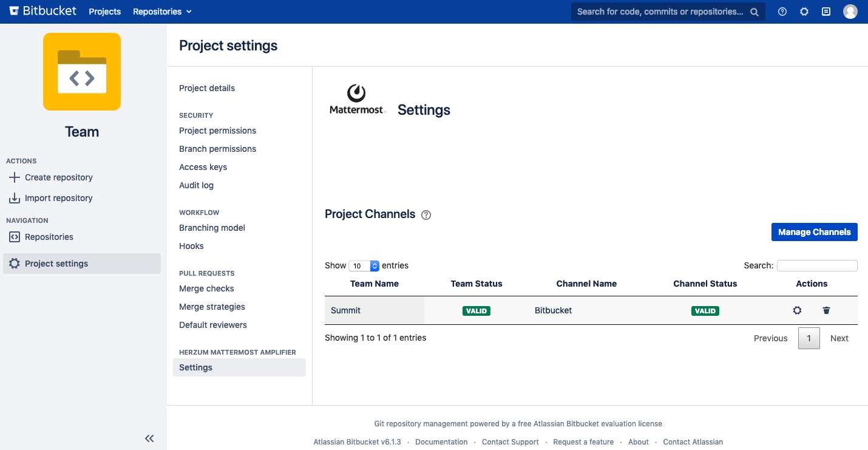Collapse the sidebar with double-chevron icon
868x450 pixels.
tap(149, 438)
